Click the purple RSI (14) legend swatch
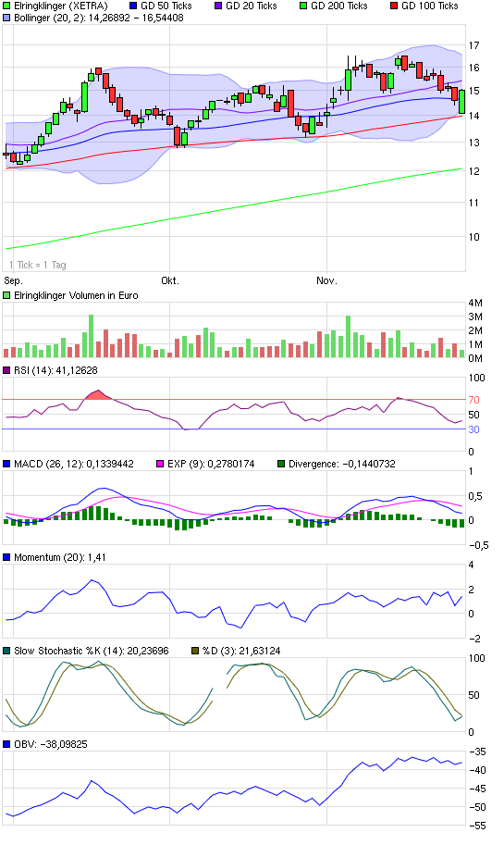Screen dimensions: 504x845 6,370
